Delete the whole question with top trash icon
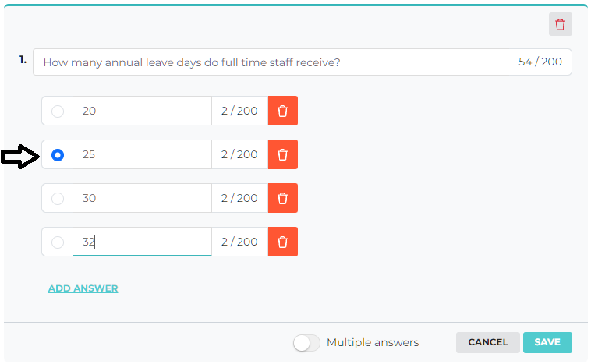This screenshot has width=591, height=364. pos(560,24)
